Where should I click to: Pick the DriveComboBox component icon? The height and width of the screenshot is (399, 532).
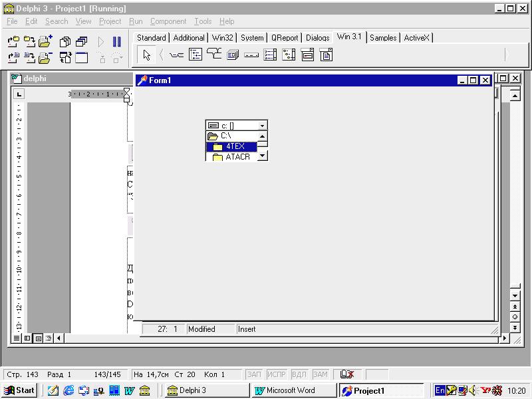click(307, 55)
